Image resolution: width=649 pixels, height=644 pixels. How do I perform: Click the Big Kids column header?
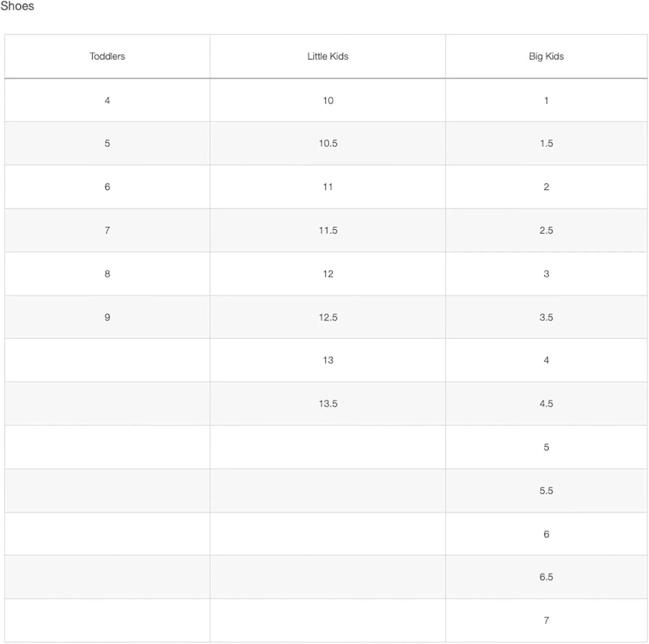546,56
